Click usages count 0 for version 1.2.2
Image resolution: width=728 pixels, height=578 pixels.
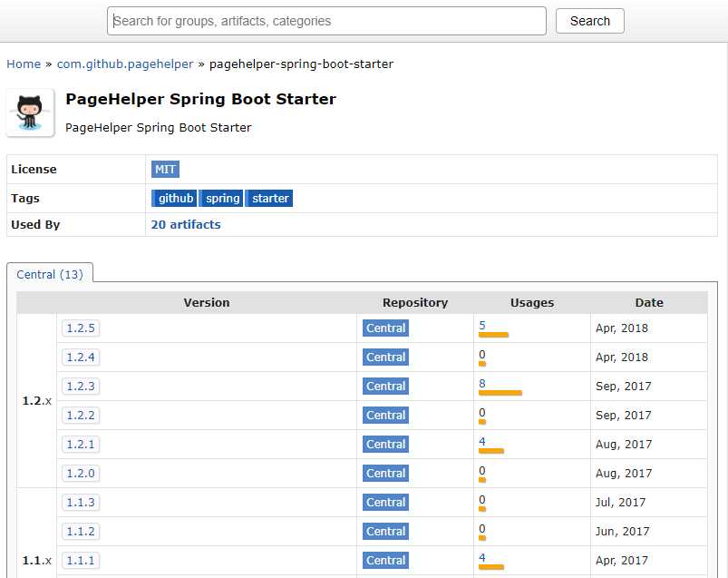tap(482, 413)
